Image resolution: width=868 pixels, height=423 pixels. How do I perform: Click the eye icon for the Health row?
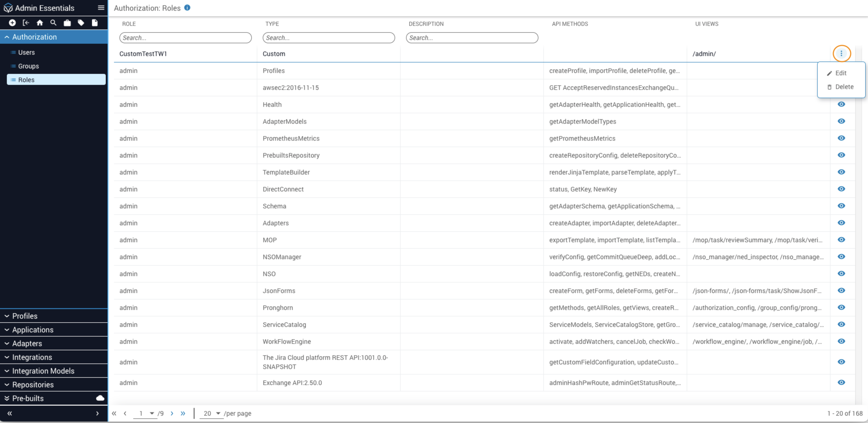click(841, 104)
